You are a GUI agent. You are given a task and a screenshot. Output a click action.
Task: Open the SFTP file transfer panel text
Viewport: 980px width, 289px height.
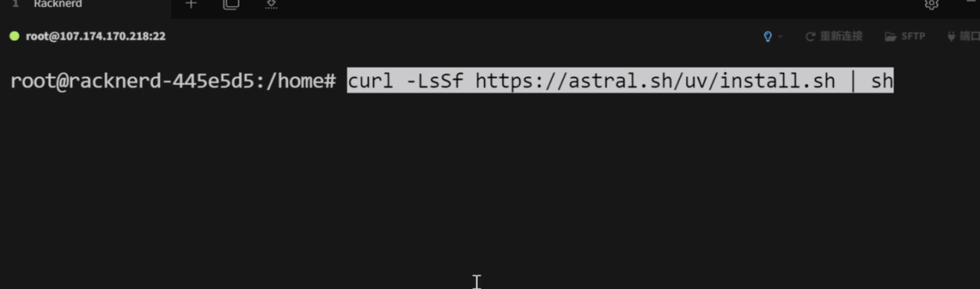913,36
